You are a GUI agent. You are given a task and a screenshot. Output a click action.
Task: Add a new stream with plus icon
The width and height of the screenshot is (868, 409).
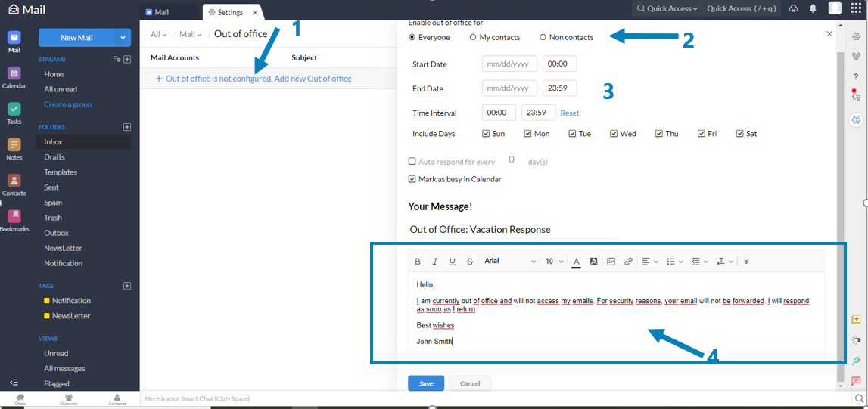coord(127,59)
